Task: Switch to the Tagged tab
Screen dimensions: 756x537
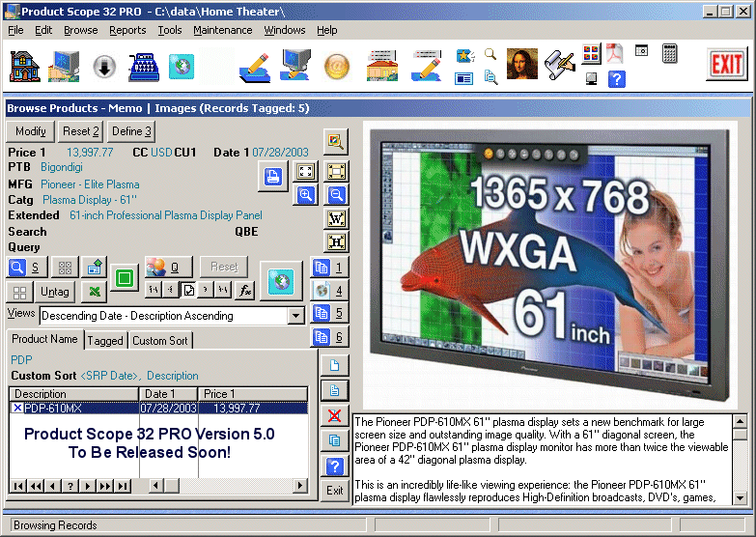Action: click(105, 341)
